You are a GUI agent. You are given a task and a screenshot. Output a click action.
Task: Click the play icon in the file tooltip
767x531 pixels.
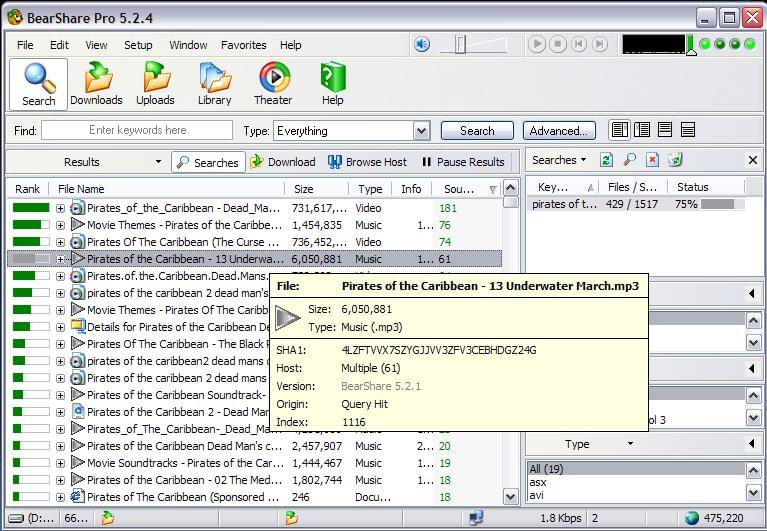click(288, 318)
